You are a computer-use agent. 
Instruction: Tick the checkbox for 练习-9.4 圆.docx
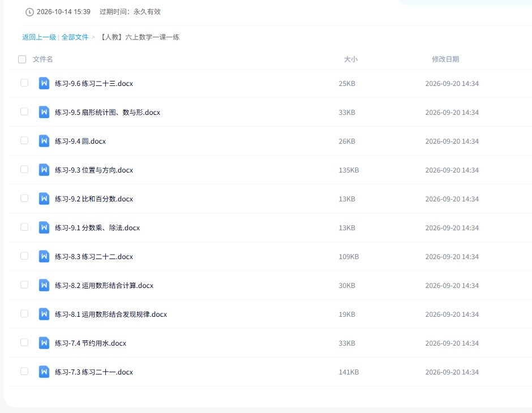click(x=24, y=140)
